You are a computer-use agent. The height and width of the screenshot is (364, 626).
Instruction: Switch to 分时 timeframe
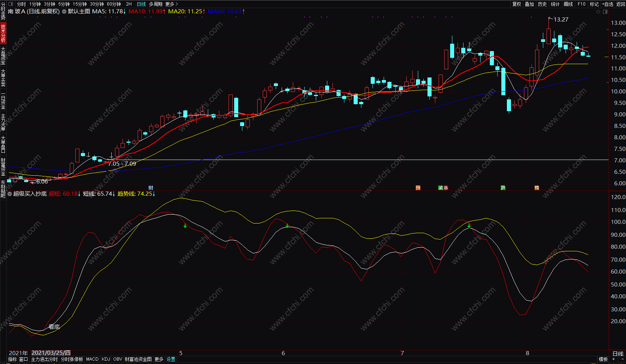pos(22,4)
